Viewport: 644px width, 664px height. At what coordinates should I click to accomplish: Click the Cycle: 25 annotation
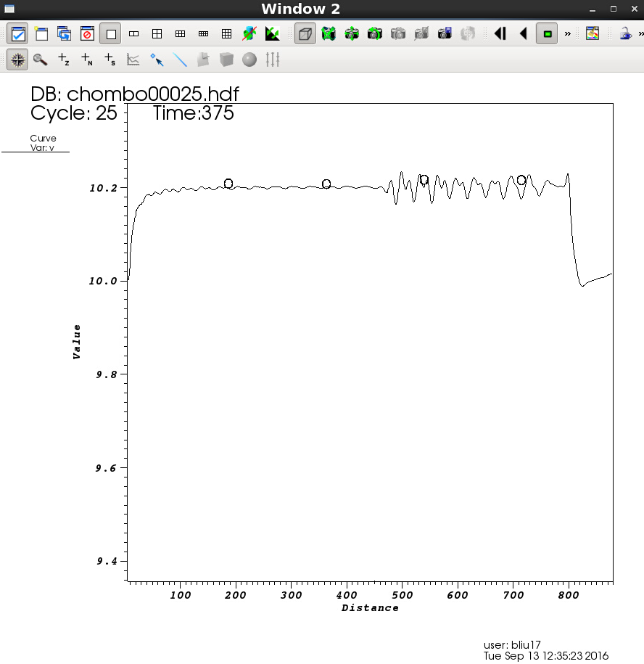coord(74,113)
